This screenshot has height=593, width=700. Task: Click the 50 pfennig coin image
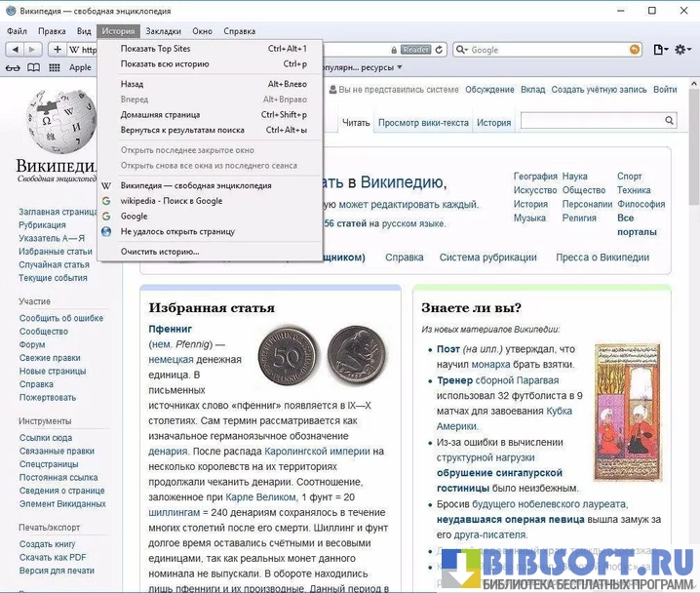(x=285, y=353)
